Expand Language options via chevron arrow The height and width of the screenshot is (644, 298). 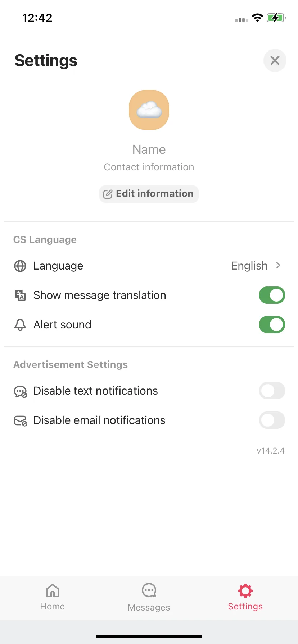pyautogui.click(x=278, y=266)
